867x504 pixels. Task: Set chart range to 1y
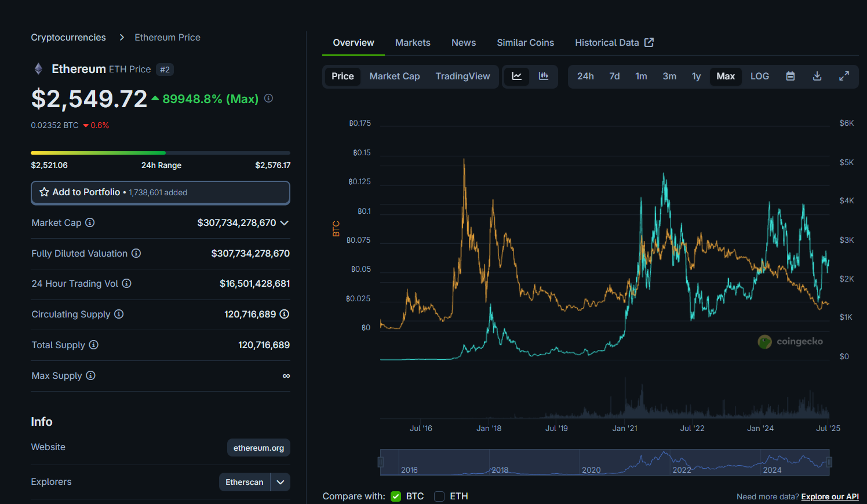click(696, 76)
